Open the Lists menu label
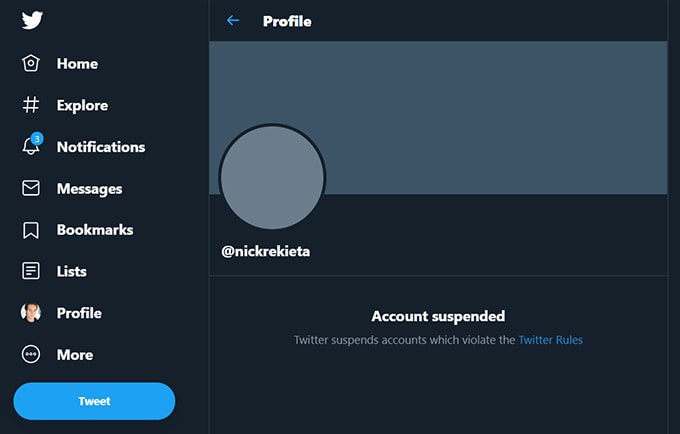This screenshot has height=434, width=680. tap(72, 272)
